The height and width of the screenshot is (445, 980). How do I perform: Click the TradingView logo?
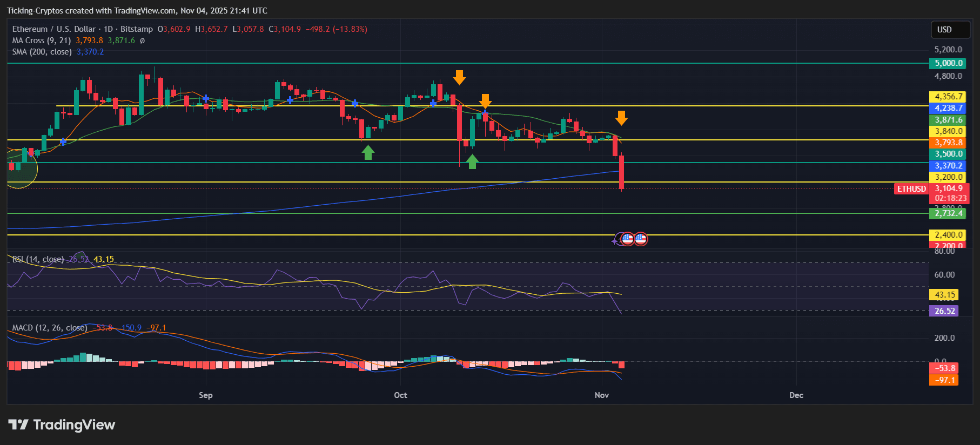point(62,425)
